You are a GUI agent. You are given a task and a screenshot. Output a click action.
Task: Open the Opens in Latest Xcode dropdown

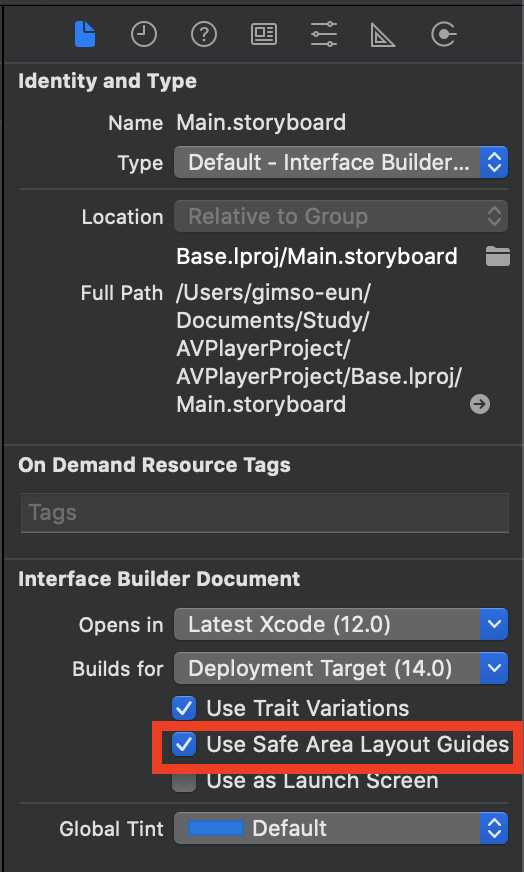pos(340,625)
